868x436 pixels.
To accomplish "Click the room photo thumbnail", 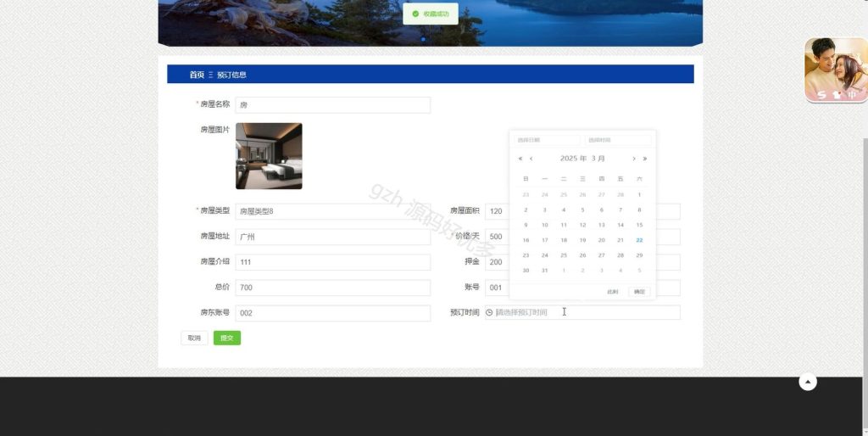I will (269, 156).
